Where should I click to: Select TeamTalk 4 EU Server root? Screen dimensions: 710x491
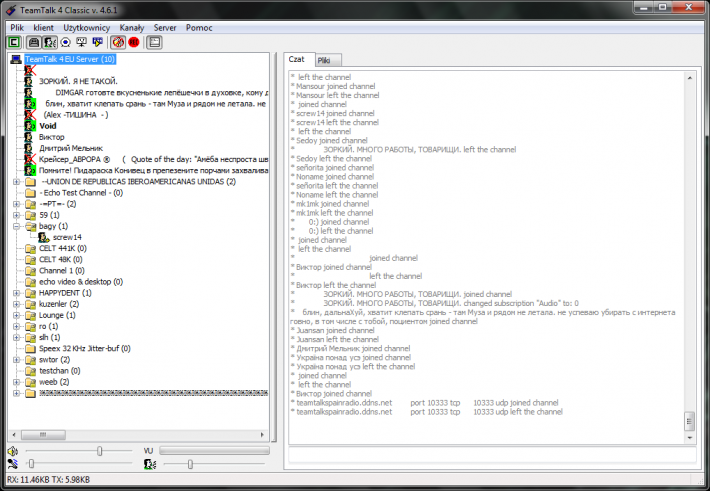70,59
